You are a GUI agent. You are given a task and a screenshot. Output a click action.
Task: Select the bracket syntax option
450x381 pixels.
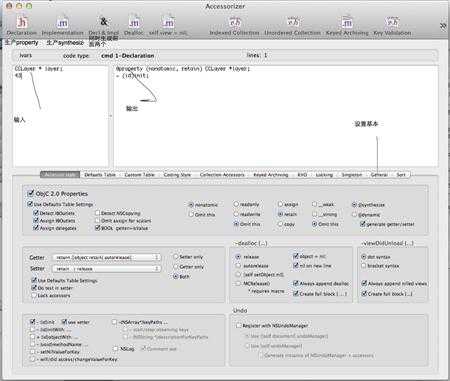coord(364,266)
